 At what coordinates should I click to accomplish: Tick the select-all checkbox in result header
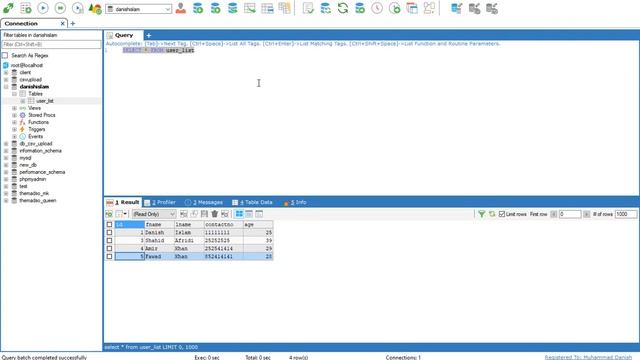[109, 224]
